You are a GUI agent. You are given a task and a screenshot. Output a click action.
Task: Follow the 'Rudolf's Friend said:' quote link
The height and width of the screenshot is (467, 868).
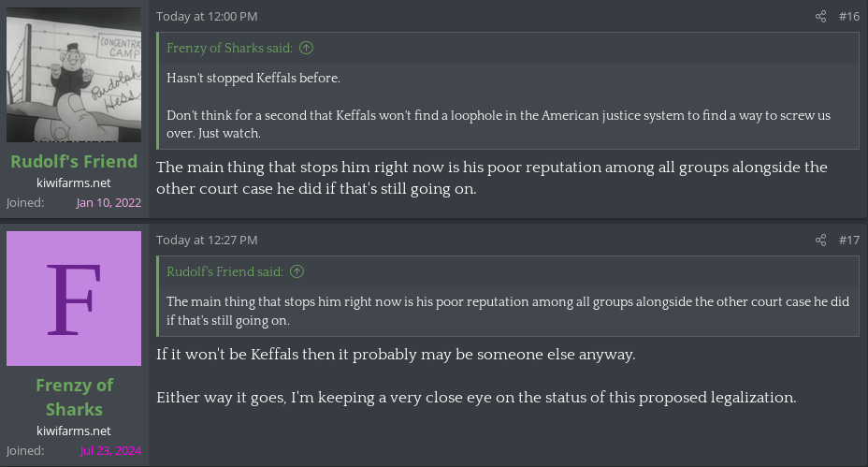coord(224,271)
